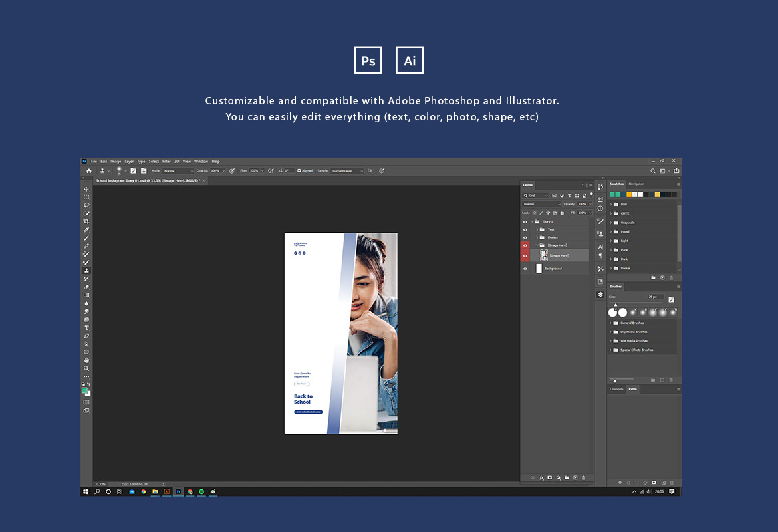Viewport: 778px width, 532px height.
Task: Toggle visibility of the Story 1 group
Action: 525,221
